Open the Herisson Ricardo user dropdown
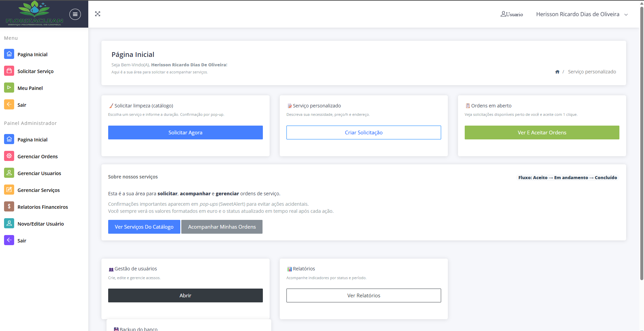Screen dimensions: 644x331 [582, 14]
